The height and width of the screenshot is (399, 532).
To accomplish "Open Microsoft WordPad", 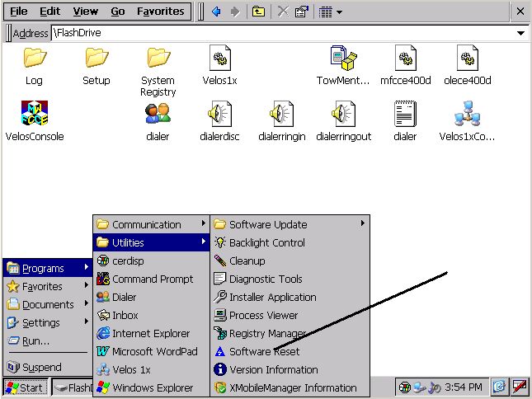I will [x=151, y=351].
